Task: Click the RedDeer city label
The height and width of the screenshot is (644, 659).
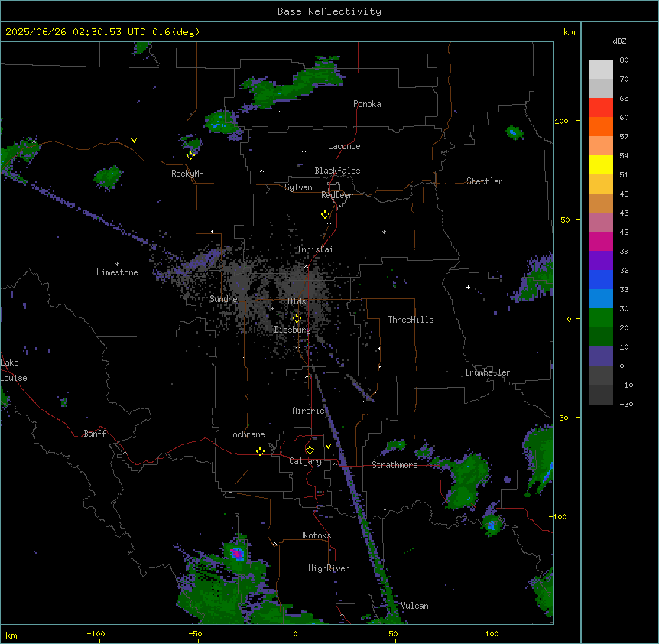Action: pyautogui.click(x=336, y=195)
